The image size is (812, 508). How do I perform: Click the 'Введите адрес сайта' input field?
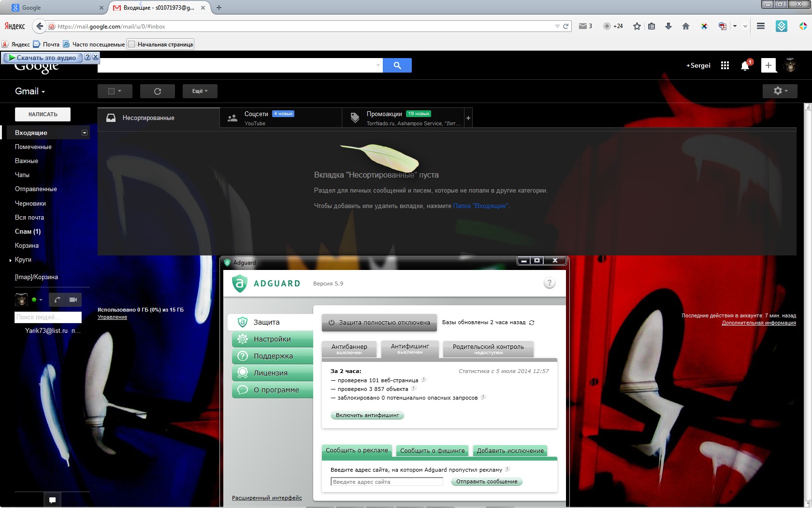pos(387,481)
